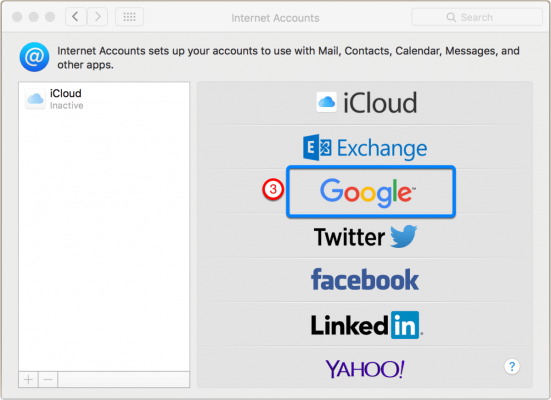551x400 pixels.
Task: Show all preferences with the grid button
Action: pyautogui.click(x=129, y=17)
